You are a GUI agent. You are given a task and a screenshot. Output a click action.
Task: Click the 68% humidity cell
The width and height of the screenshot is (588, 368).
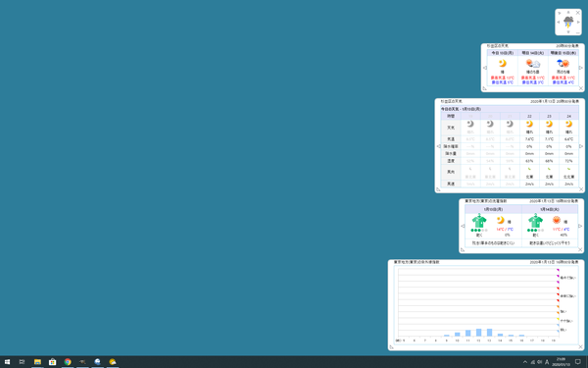(x=549, y=161)
